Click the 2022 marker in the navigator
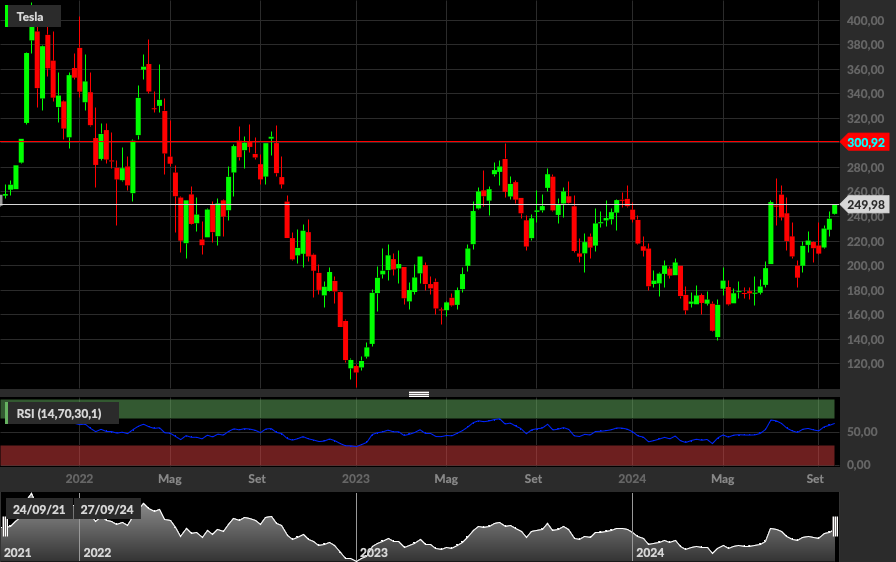896x562 pixels. (x=97, y=552)
